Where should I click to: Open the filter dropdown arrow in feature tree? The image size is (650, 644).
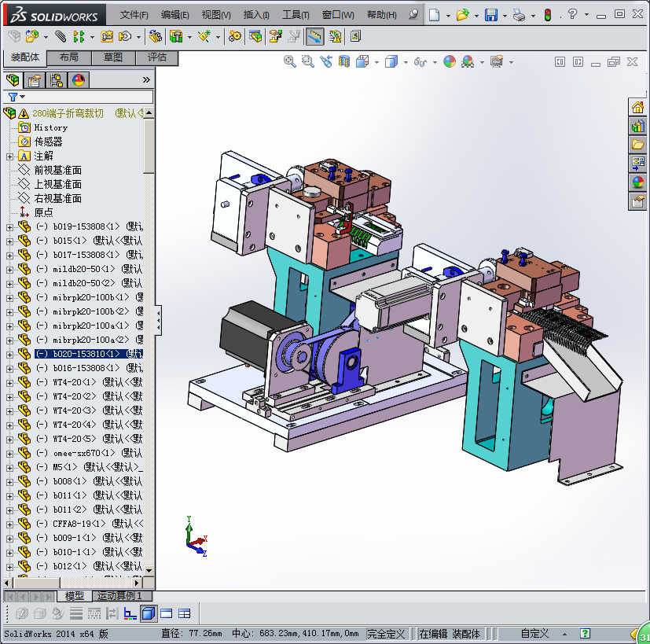point(23,97)
